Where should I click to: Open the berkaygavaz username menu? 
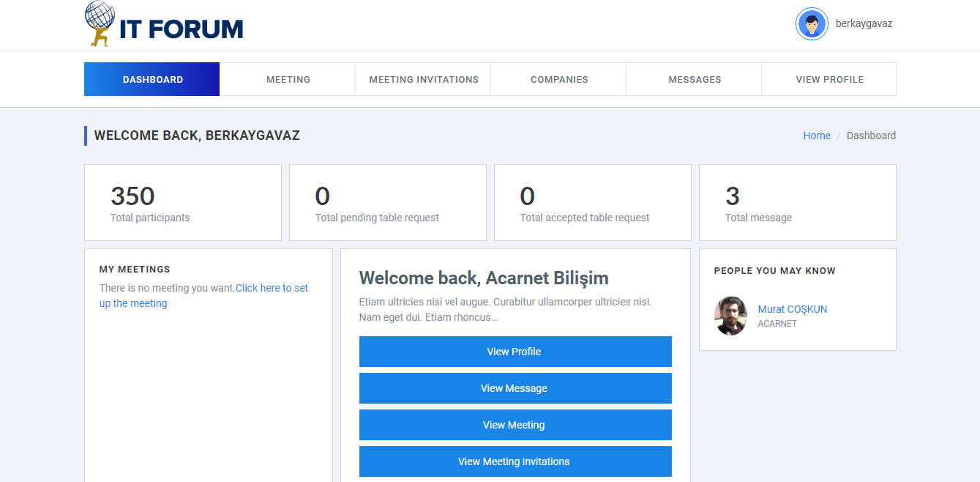(864, 23)
